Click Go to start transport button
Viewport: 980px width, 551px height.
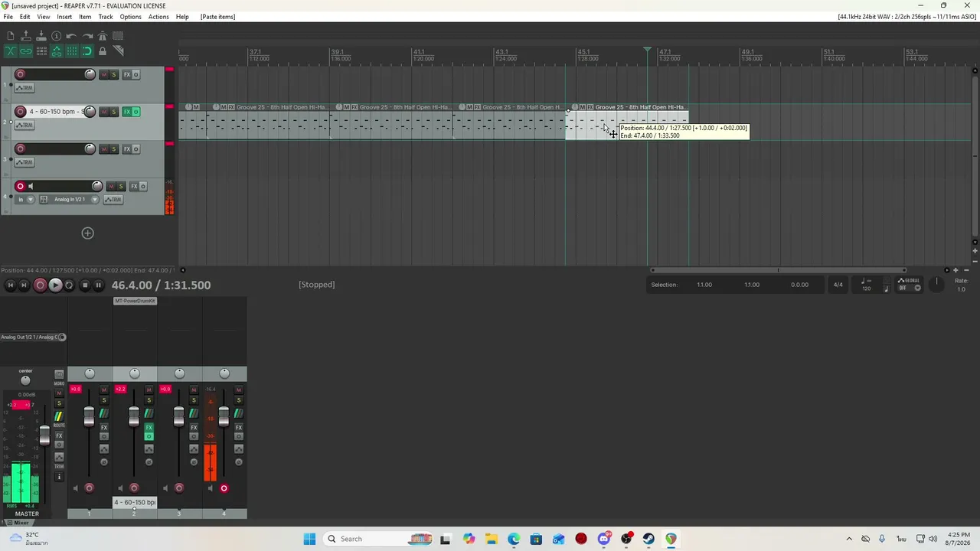[10, 285]
